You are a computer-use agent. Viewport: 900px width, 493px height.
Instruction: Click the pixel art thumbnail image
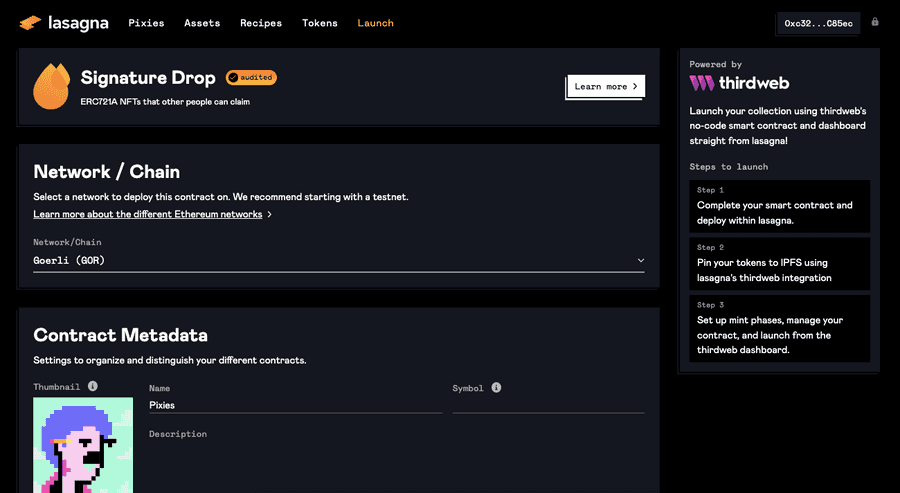coord(83,445)
